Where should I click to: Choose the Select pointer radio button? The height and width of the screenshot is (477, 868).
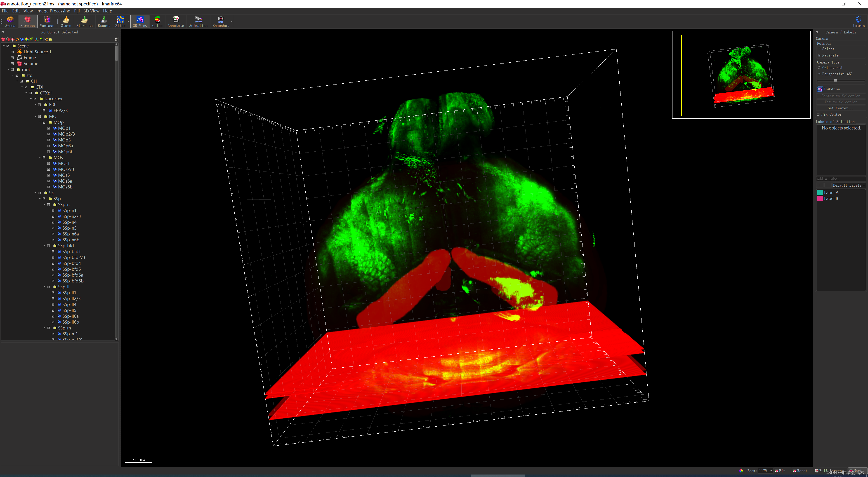[819, 49]
